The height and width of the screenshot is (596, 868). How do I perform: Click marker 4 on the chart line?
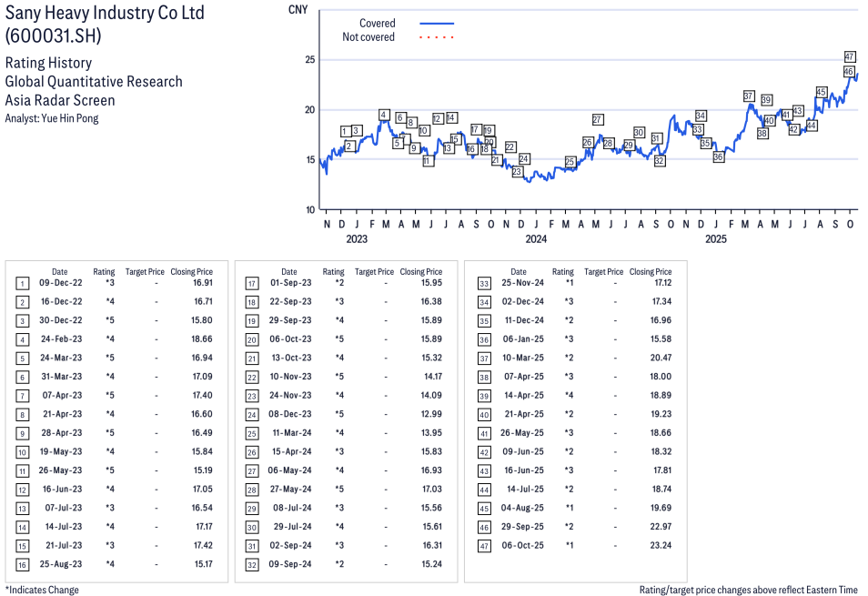click(384, 116)
